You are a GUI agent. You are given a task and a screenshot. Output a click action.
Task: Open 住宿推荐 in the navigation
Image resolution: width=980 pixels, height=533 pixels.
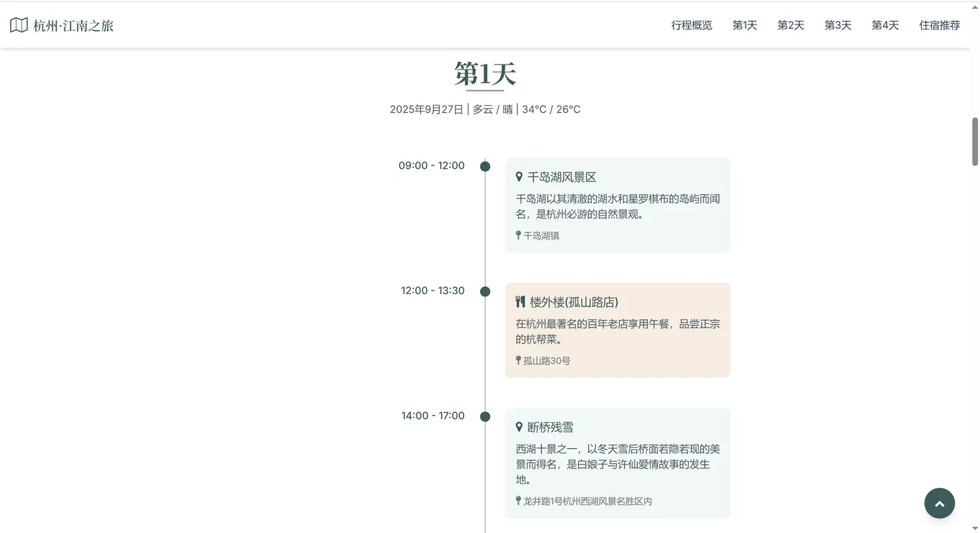click(940, 25)
